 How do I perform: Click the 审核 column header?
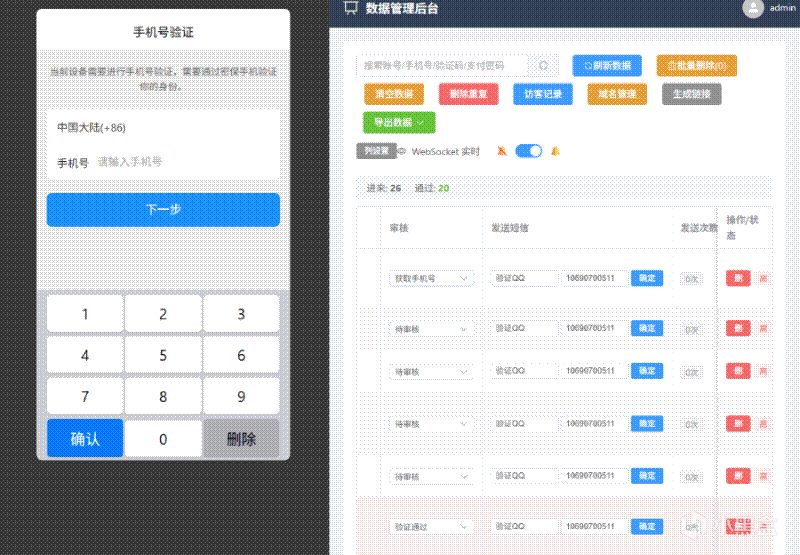[x=399, y=228]
